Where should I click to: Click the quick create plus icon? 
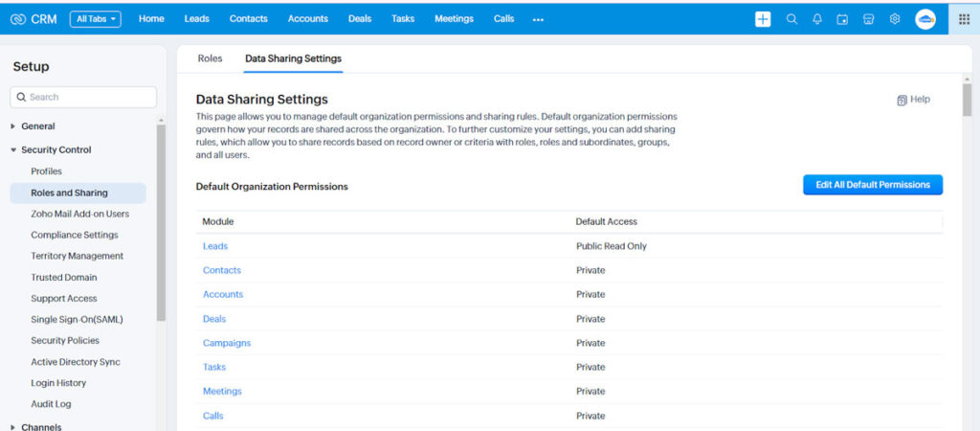pos(763,19)
